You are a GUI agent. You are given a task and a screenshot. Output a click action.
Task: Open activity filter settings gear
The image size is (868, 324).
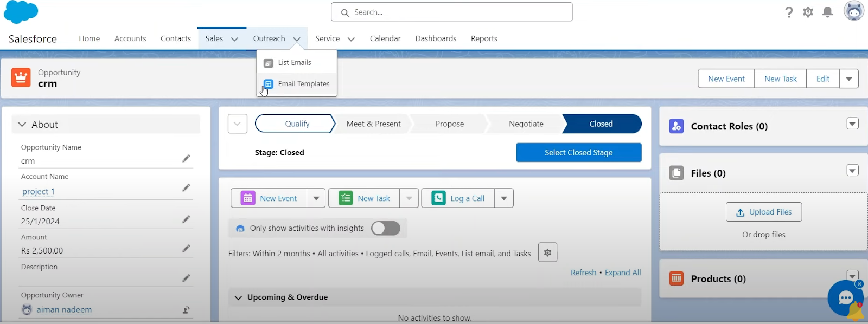click(548, 252)
